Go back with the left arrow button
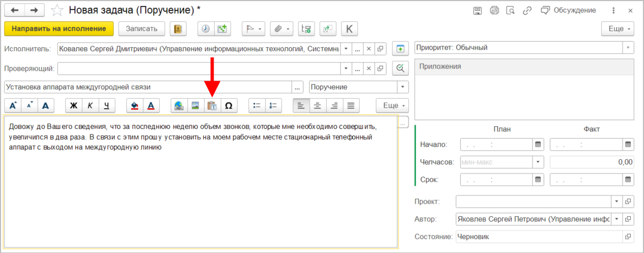644x253 pixels. point(14,10)
